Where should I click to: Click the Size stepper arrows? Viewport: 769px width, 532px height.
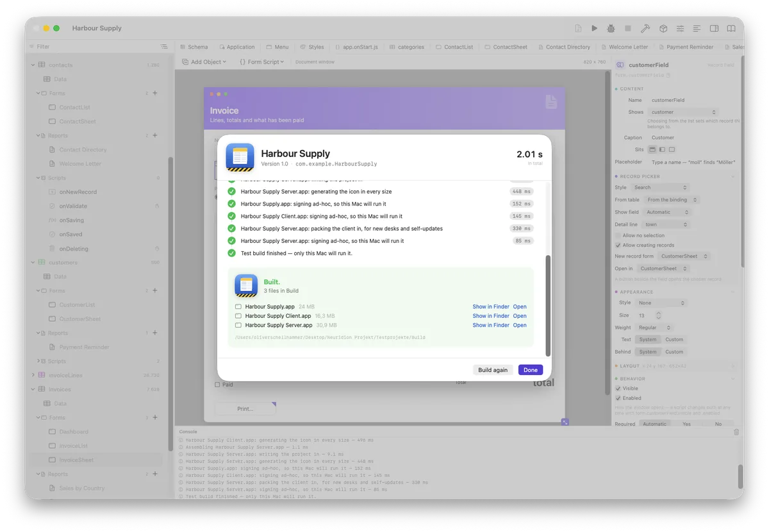(658, 315)
